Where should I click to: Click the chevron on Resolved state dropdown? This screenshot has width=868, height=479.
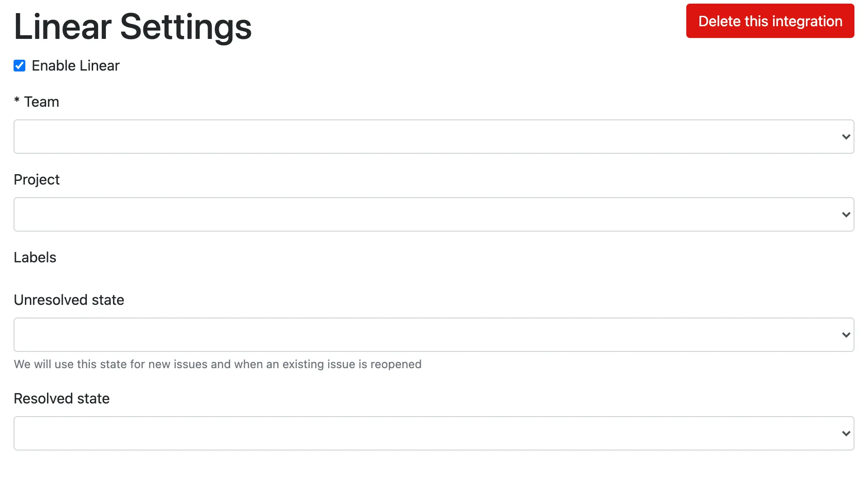(x=846, y=433)
